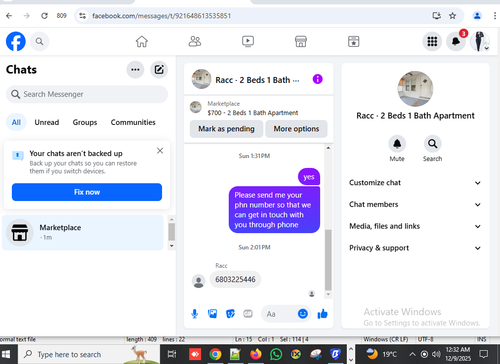Click the Facebook search magnifier icon
This screenshot has width=500, height=364.
pyautogui.click(x=39, y=41)
